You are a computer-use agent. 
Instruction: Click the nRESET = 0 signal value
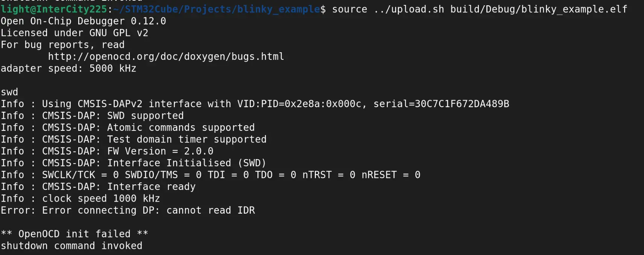click(x=391, y=175)
